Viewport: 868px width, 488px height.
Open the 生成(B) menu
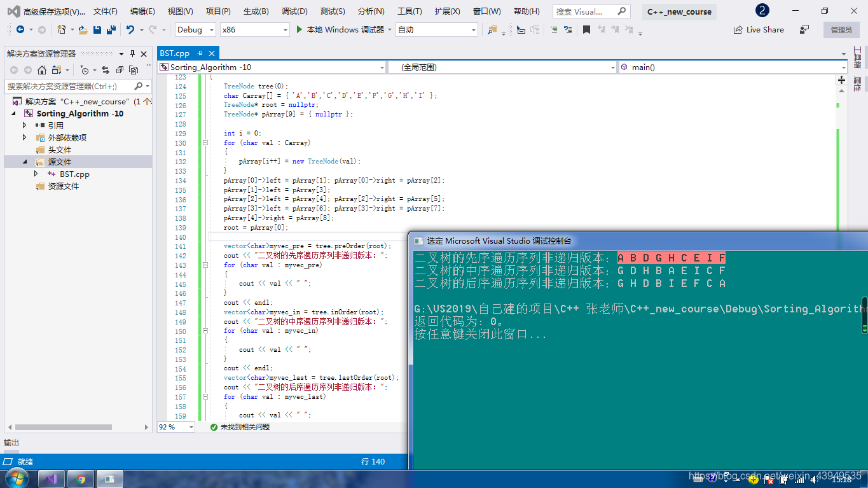[256, 11]
